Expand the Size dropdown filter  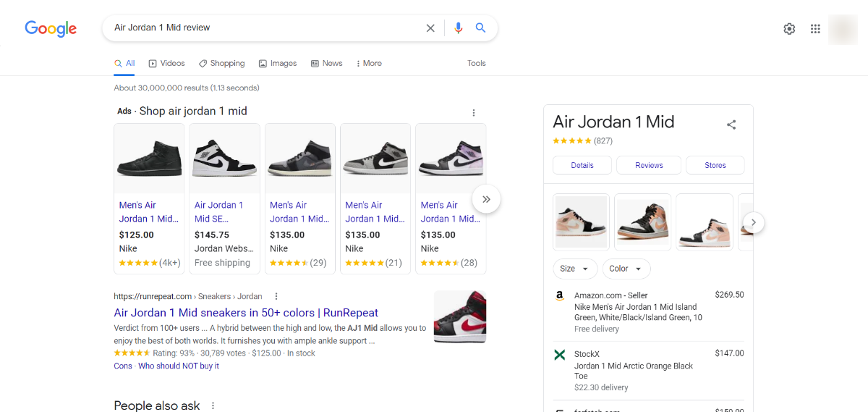(x=575, y=269)
